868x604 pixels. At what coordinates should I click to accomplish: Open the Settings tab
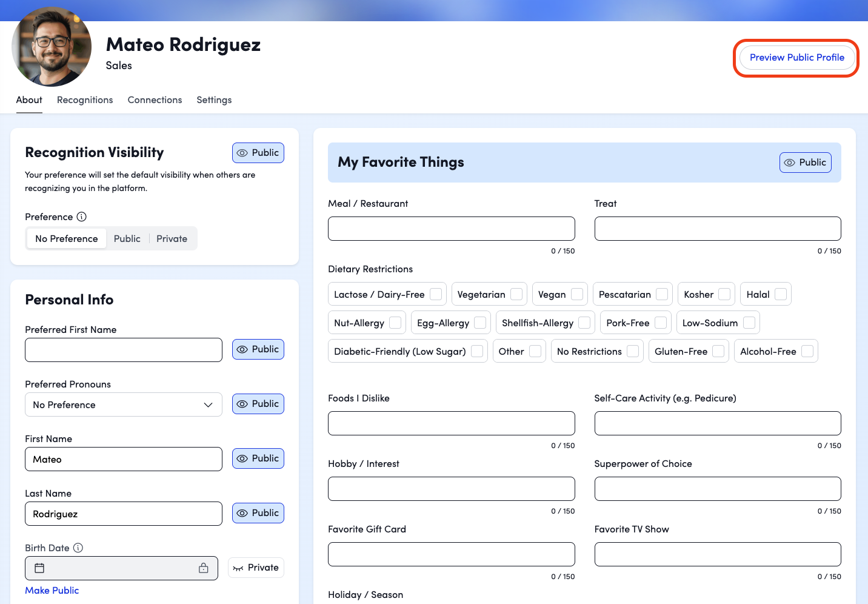coord(214,100)
